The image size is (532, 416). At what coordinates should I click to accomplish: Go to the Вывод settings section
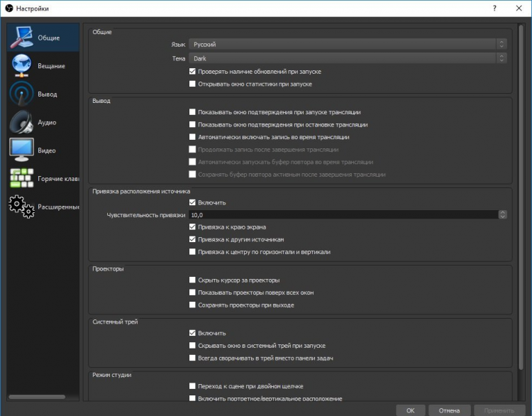click(x=43, y=94)
